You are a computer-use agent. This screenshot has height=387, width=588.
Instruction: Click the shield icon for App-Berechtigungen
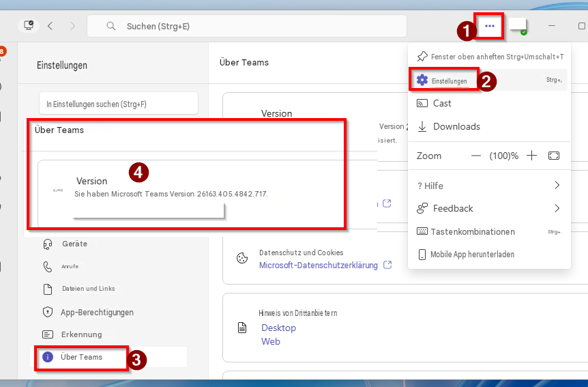pos(48,312)
